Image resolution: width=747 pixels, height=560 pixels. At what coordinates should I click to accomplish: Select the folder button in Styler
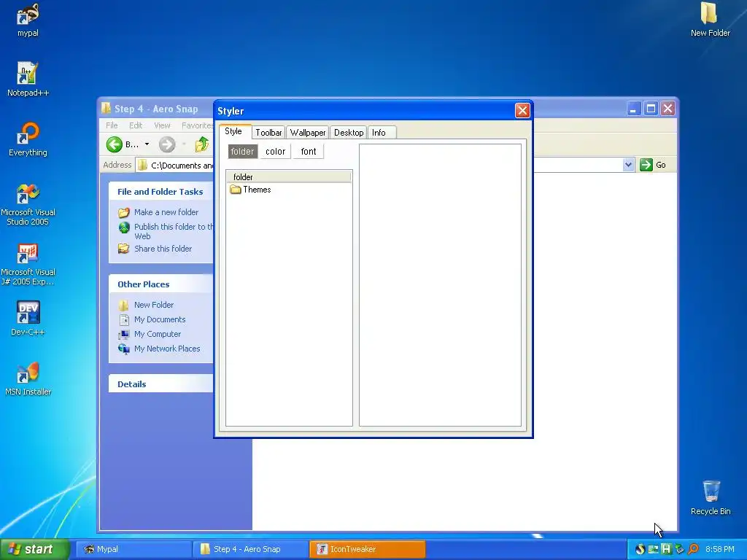coord(242,152)
